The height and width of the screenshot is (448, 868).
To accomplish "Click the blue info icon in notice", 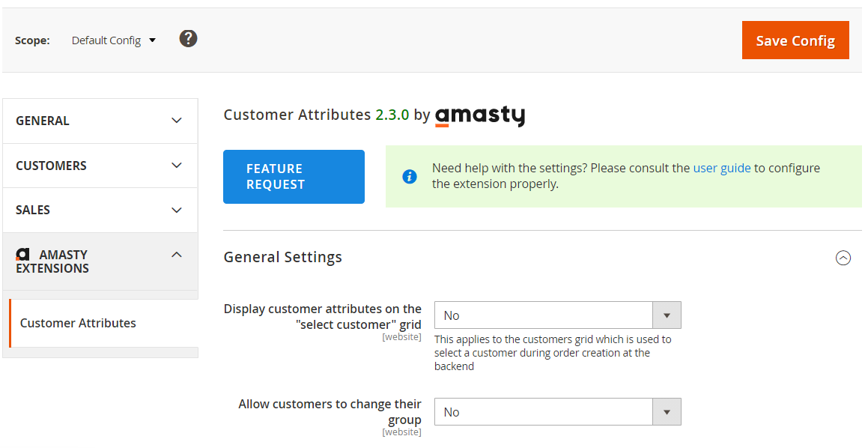I will tap(410, 177).
